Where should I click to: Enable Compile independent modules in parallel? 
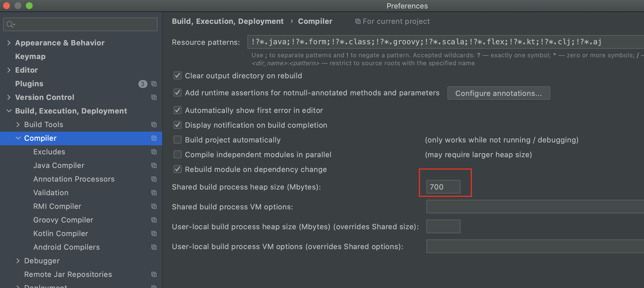point(178,154)
